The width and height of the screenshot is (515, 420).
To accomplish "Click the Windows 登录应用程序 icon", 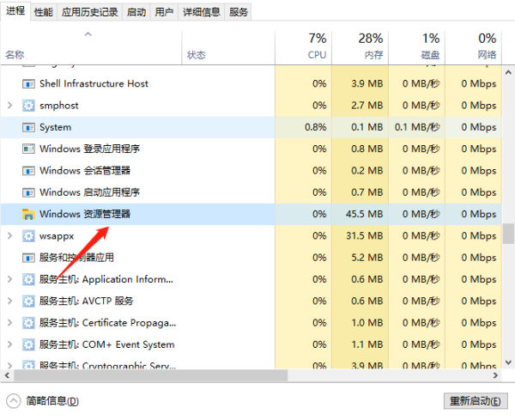I will 28,149.
